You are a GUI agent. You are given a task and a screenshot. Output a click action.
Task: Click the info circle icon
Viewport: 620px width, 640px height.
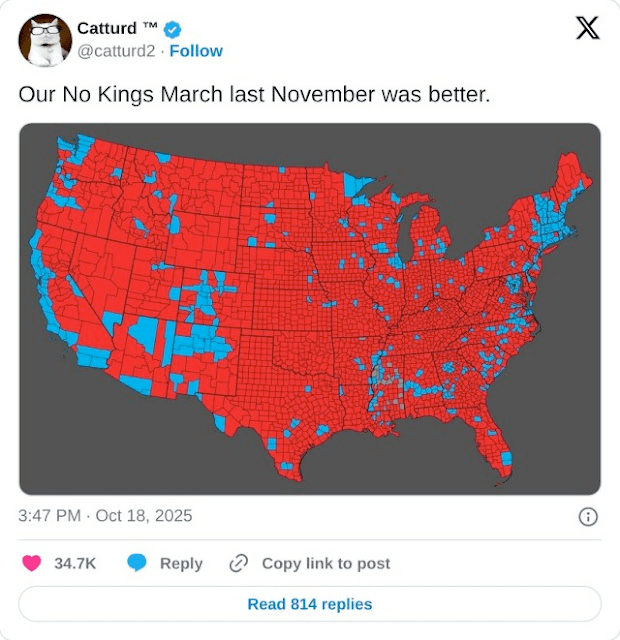click(589, 516)
